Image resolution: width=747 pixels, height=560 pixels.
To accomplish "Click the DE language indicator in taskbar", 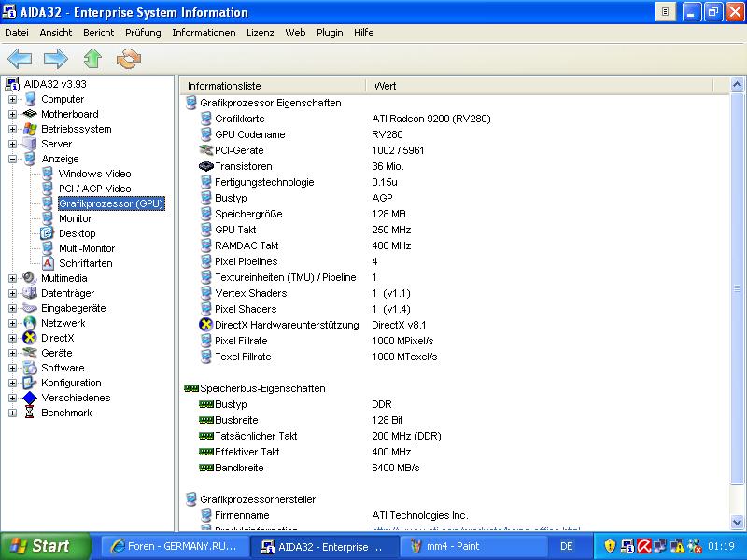I will tap(566, 546).
